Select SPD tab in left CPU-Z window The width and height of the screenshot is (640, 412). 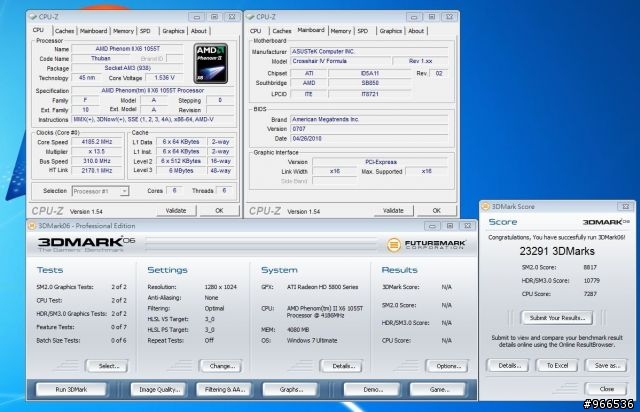(x=145, y=31)
